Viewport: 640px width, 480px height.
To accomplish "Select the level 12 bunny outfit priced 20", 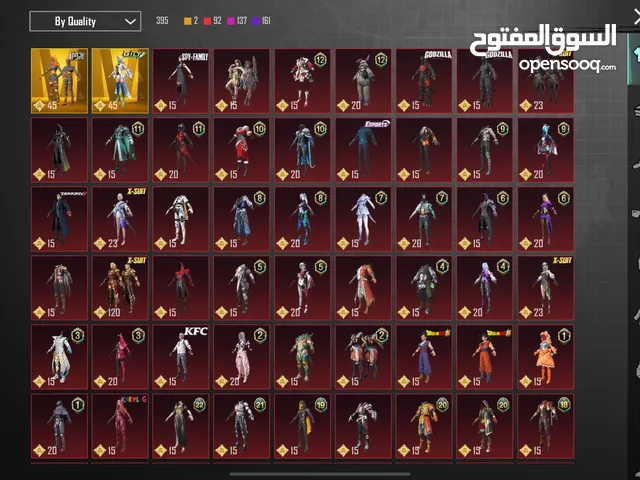I will point(363,81).
